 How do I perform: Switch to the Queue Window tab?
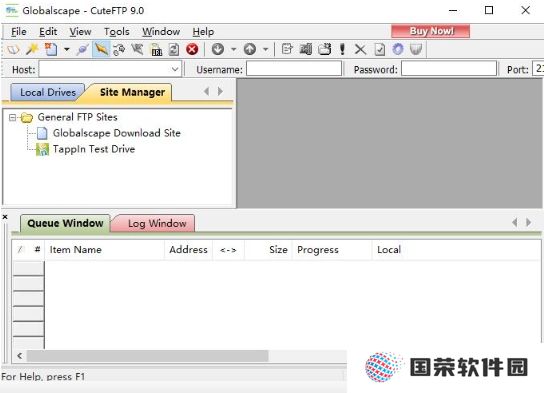coord(65,223)
